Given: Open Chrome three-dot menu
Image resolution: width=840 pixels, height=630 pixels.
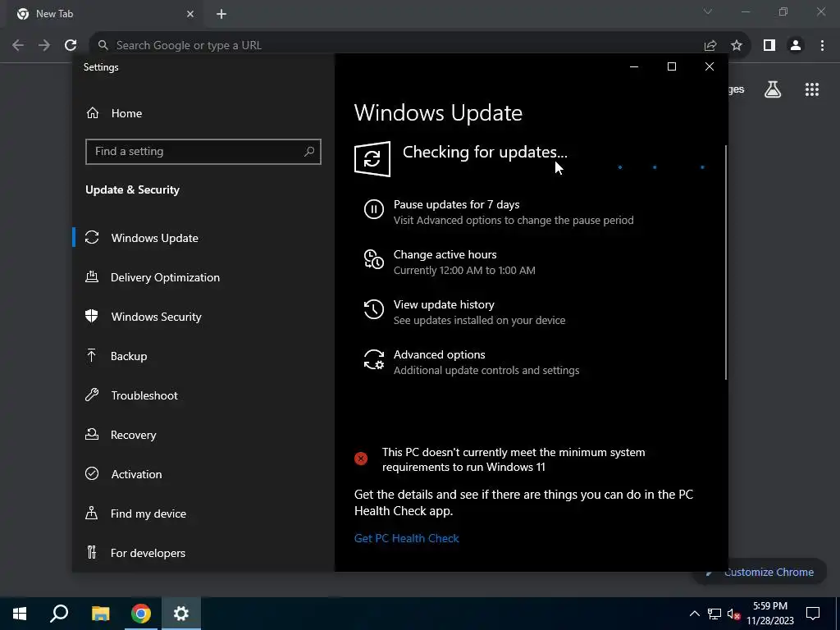Looking at the screenshot, I should (822, 46).
